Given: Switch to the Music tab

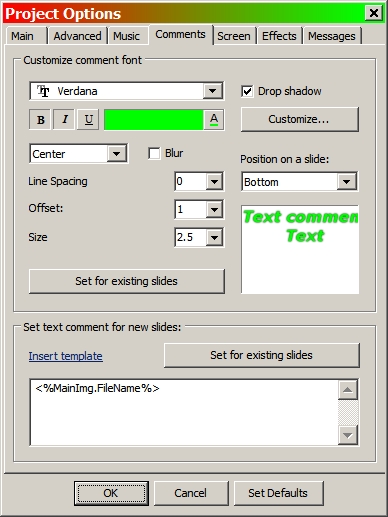Looking at the screenshot, I should point(126,36).
